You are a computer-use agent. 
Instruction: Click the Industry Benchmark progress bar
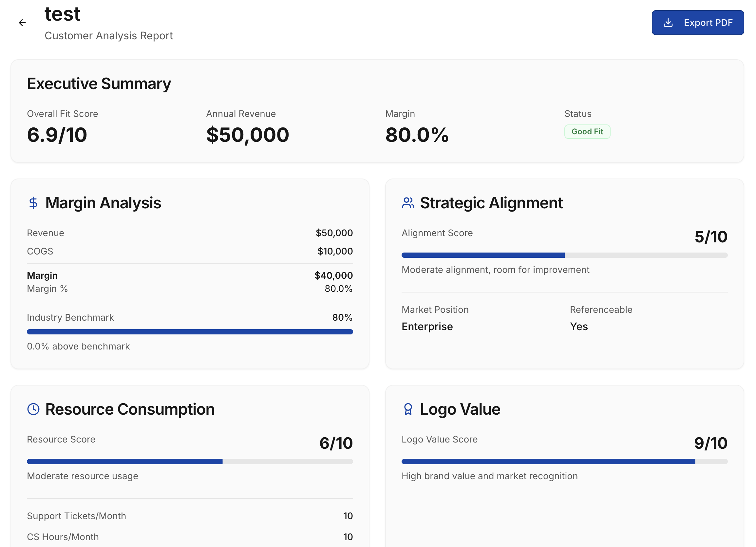point(190,332)
